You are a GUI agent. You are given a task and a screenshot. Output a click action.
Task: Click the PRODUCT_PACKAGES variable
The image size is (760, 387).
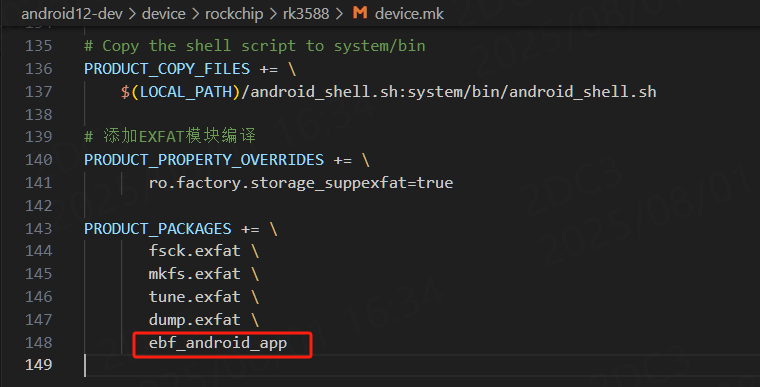[x=158, y=228]
